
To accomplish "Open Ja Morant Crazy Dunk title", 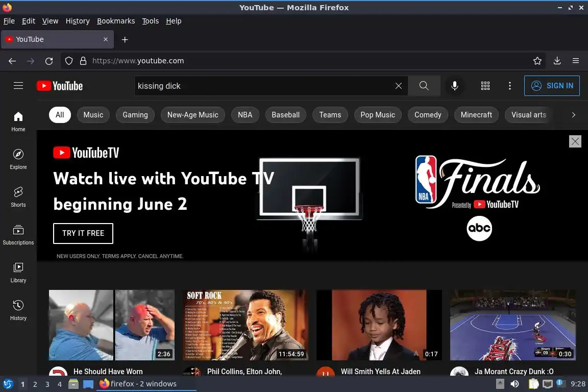I will [514, 372].
